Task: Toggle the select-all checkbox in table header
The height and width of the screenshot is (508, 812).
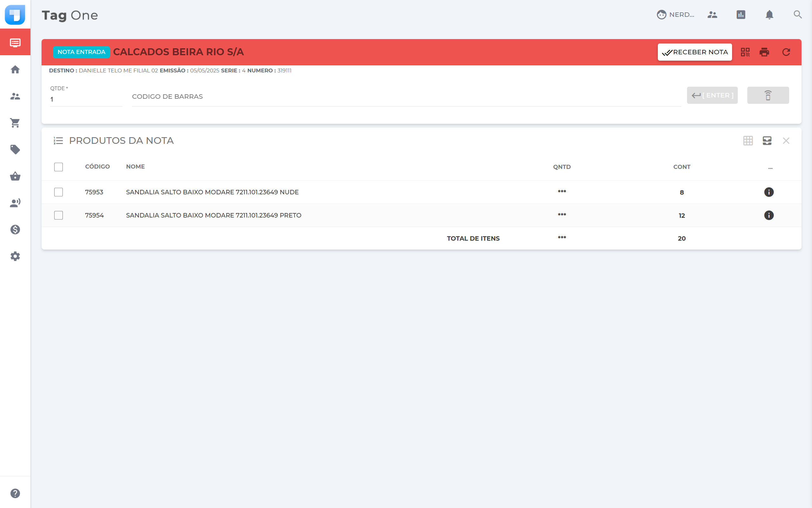Action: coord(58,167)
